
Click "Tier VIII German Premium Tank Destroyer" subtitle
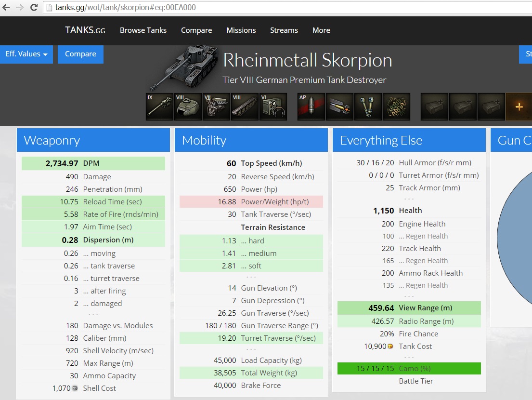[304, 80]
